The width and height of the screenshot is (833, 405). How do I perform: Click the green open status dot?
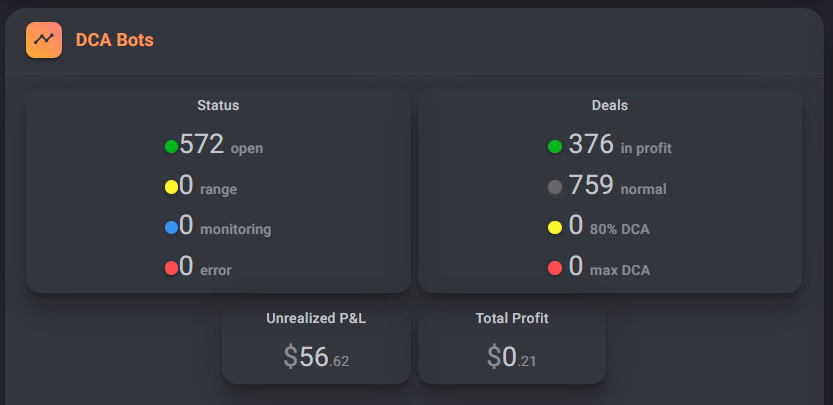(171, 147)
